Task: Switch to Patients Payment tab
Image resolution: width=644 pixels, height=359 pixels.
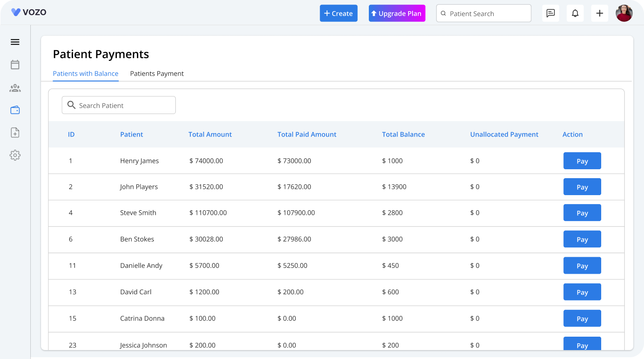Action: [x=157, y=74]
